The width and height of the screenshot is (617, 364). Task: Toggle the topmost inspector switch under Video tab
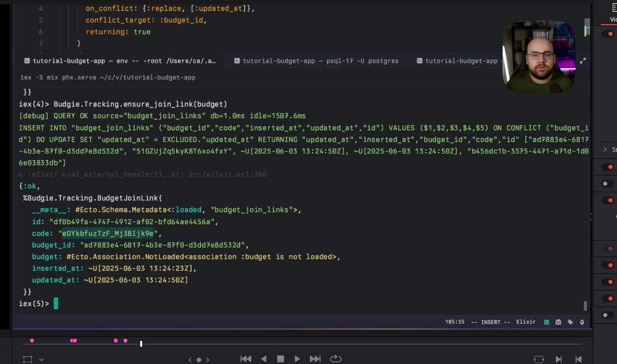pos(608,34)
